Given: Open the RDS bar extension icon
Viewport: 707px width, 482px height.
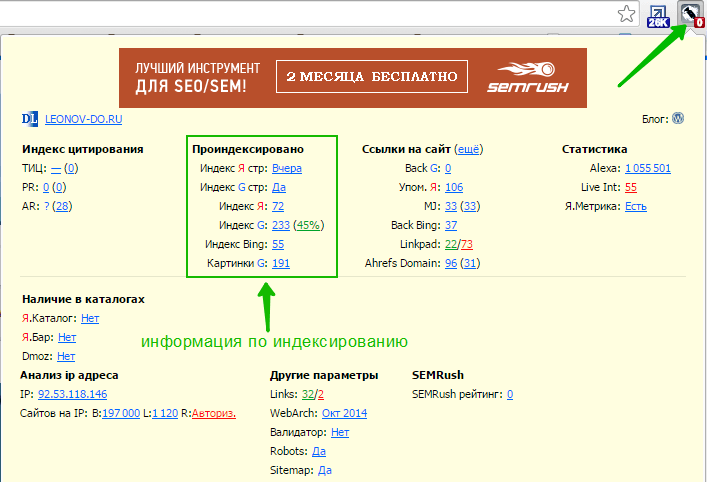Looking at the screenshot, I should click(x=691, y=14).
